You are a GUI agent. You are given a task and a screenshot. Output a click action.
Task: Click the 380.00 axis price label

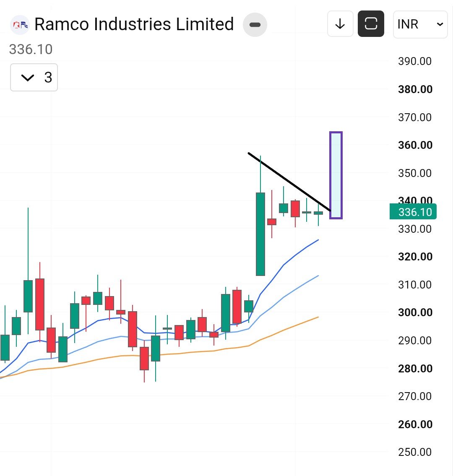pos(415,89)
